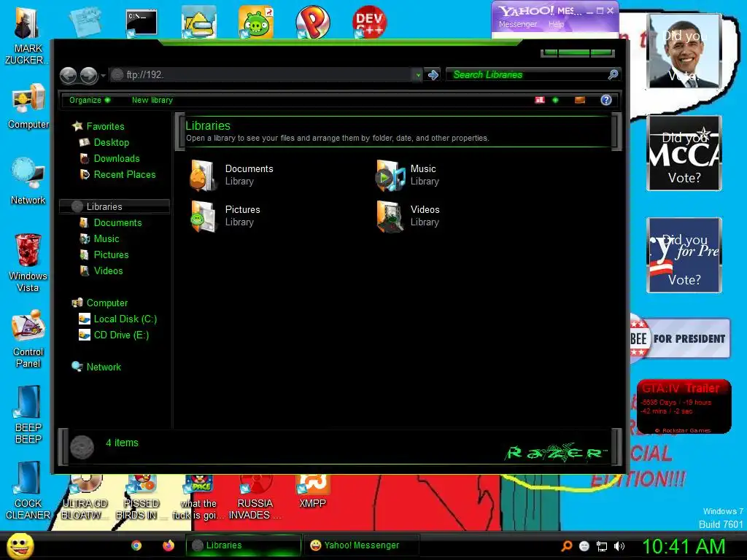Switch to Yahoo! Messenger taskbar button
The width and height of the screenshot is (747, 560).
362,545
